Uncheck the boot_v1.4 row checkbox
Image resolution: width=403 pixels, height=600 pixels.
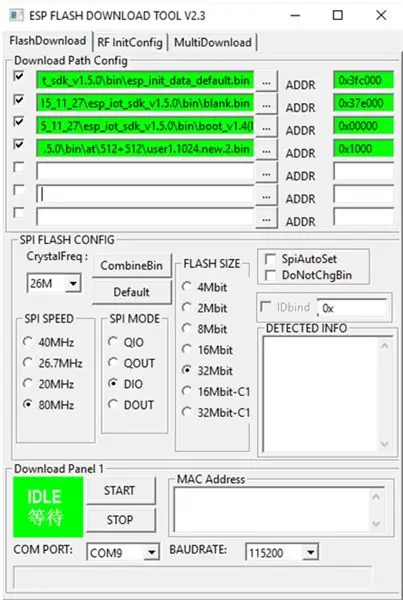19,122
